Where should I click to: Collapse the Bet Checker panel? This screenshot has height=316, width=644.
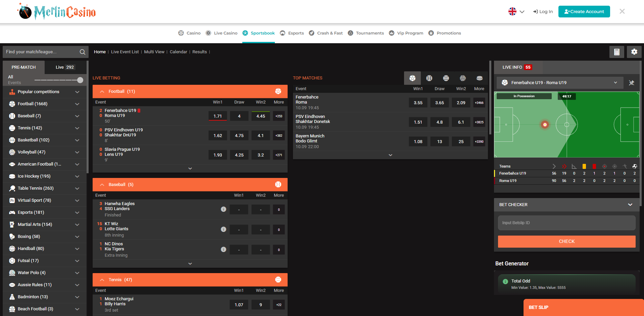coord(630,205)
